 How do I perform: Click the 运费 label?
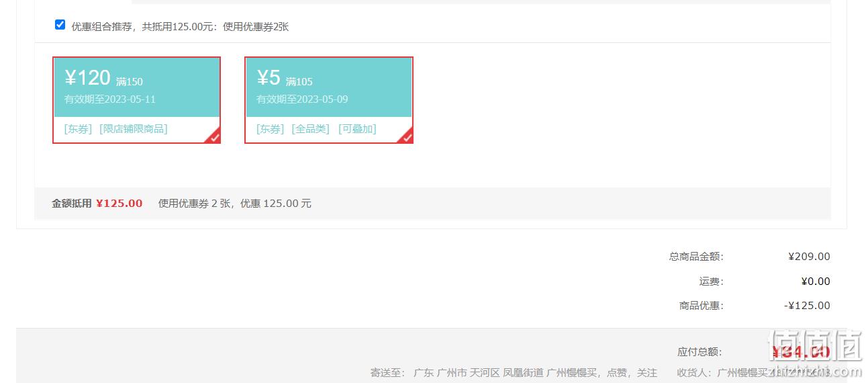[x=711, y=282]
